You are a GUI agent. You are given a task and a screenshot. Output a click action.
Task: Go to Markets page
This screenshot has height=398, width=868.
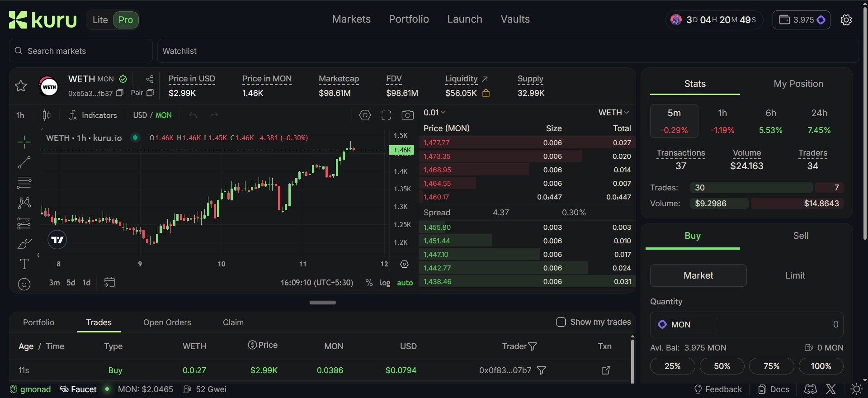(x=351, y=19)
